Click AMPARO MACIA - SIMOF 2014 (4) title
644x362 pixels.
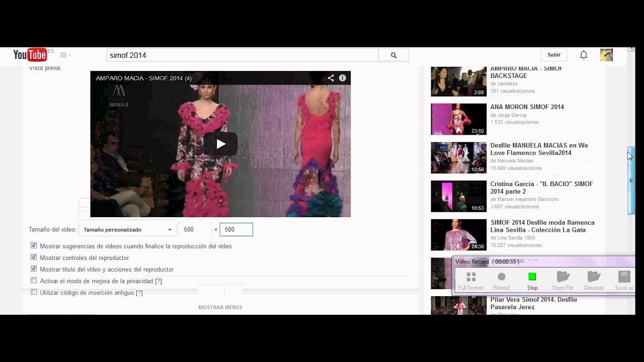[x=144, y=78]
